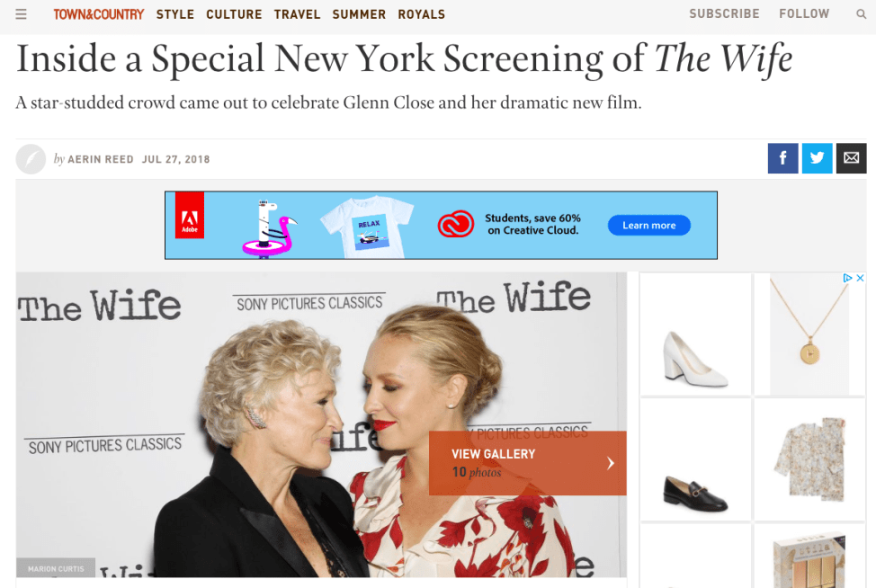Open the Culture section
876x588 pixels.
(x=234, y=14)
